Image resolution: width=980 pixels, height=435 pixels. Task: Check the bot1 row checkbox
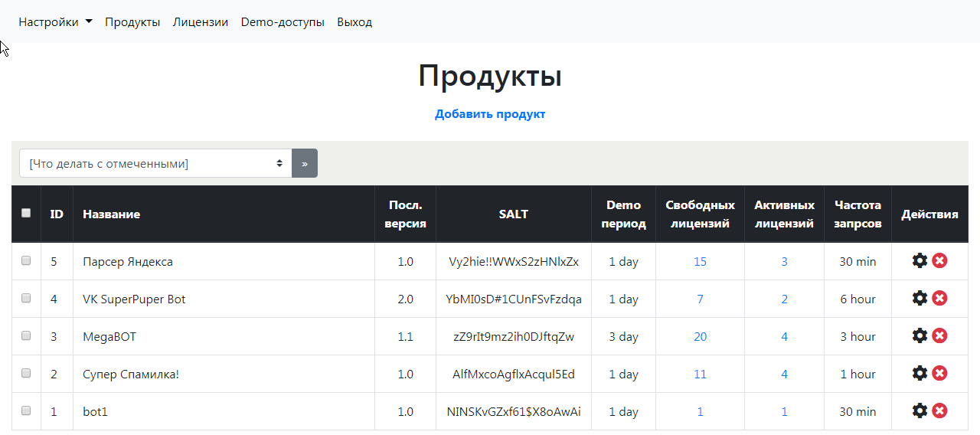click(x=26, y=411)
